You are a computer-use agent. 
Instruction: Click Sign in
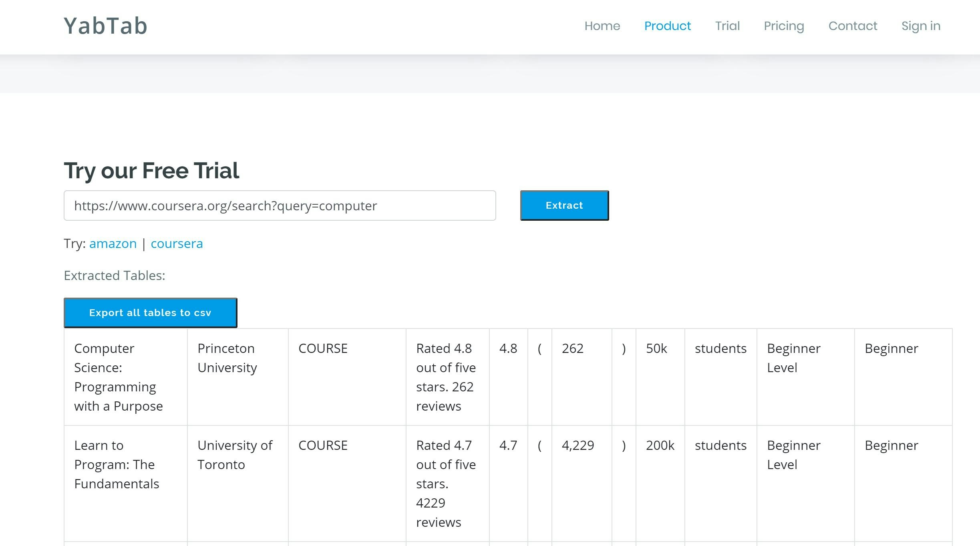coord(921,26)
